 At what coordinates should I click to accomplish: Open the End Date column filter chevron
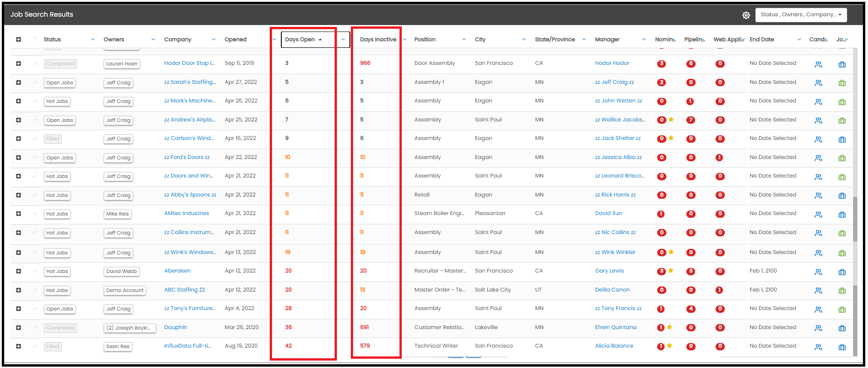point(799,39)
